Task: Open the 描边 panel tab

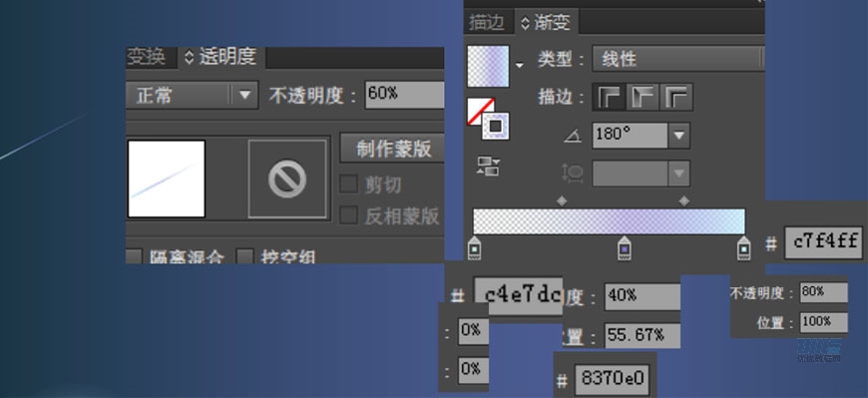Action: (487, 23)
